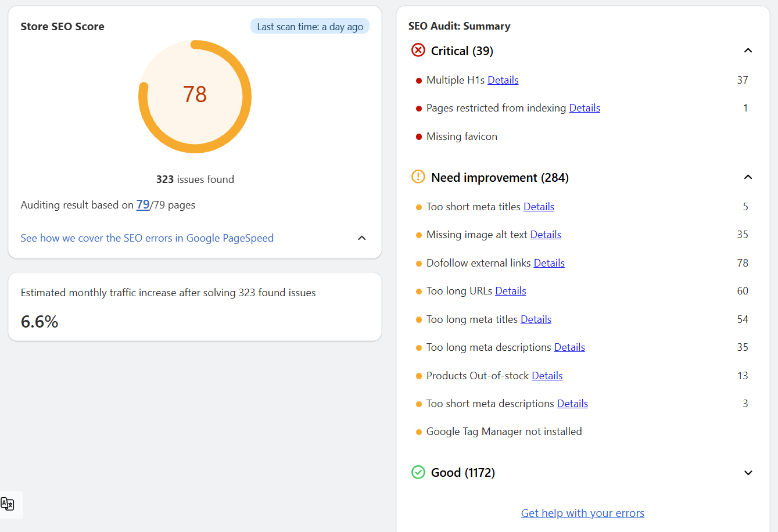778x532 pixels.
Task: Click the green checkmark icon next to Good
Action: 418,472
